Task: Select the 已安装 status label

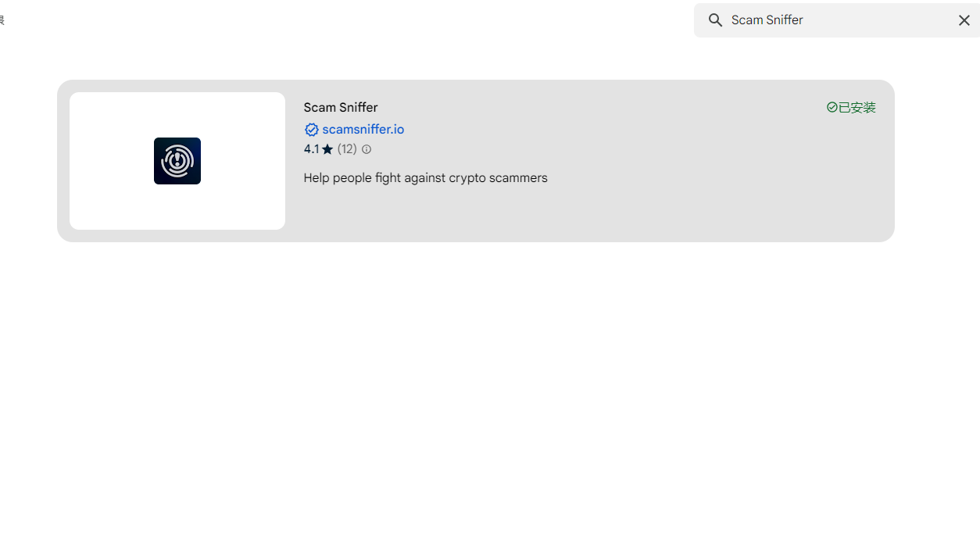Action: [x=857, y=107]
